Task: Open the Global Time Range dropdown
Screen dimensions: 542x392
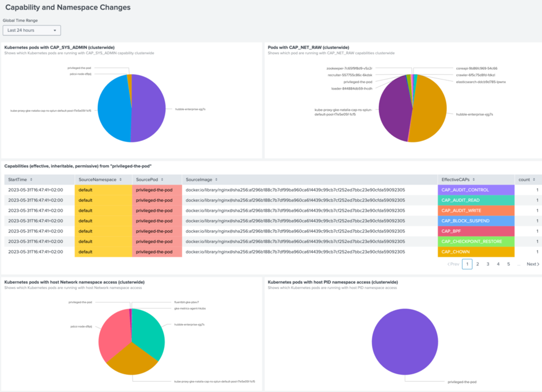Action: [x=32, y=30]
